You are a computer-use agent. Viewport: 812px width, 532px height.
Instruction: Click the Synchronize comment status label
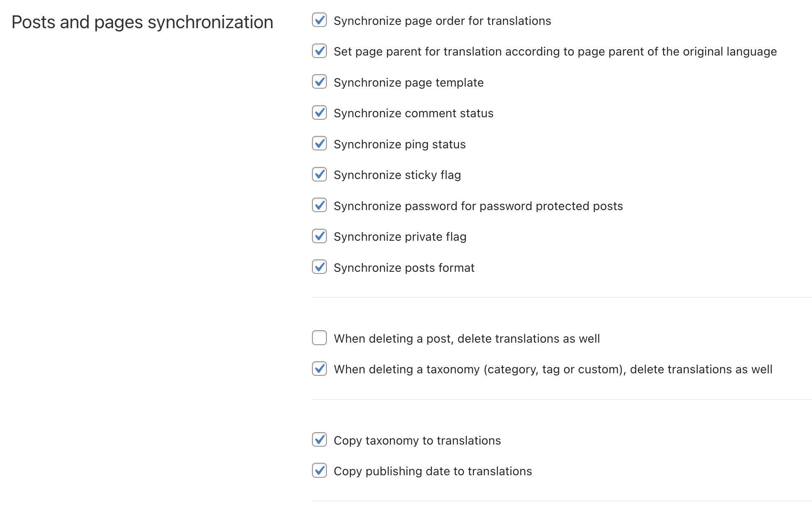click(413, 114)
